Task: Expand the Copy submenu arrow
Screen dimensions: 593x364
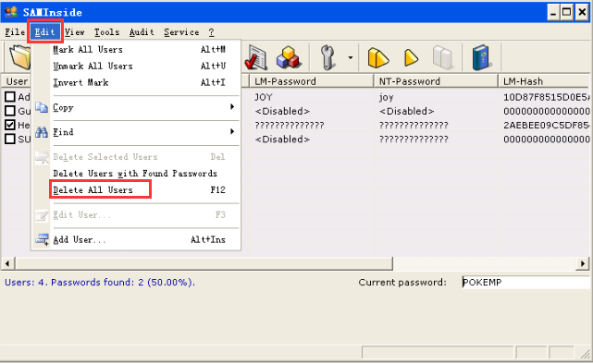Action: 232,107
